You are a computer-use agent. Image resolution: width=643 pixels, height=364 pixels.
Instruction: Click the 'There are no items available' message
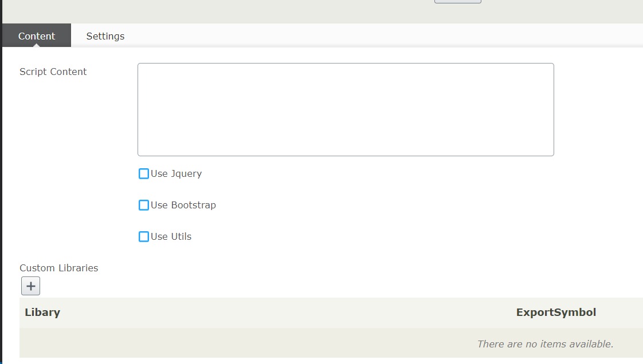[x=545, y=344]
